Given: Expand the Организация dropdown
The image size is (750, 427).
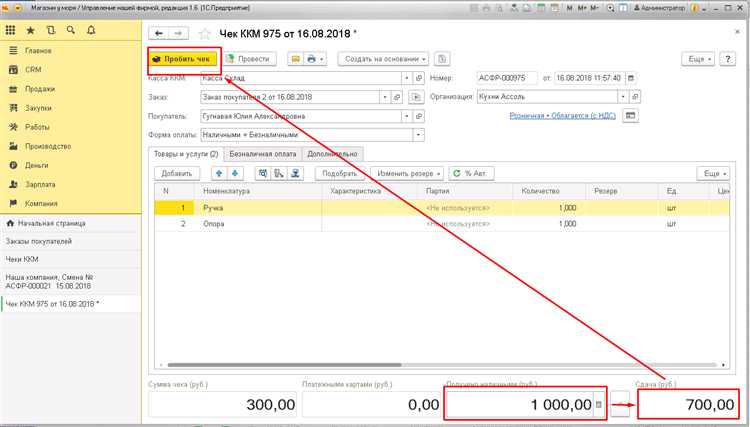Looking at the screenshot, I should pyautogui.click(x=623, y=97).
